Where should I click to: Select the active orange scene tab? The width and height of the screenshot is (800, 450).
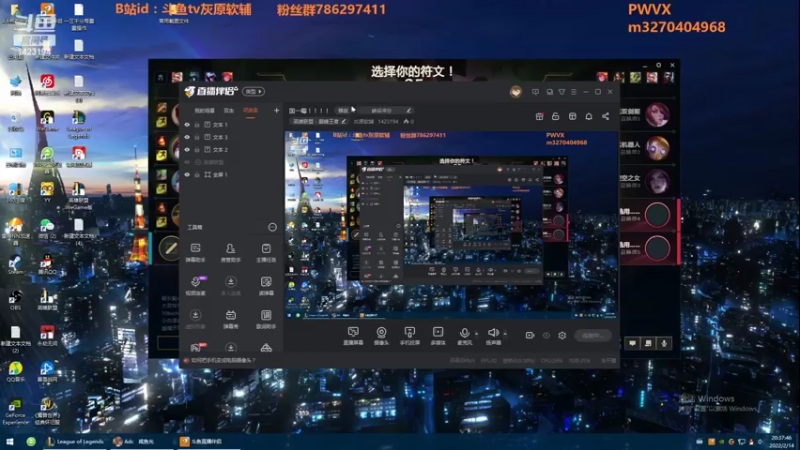(250, 111)
